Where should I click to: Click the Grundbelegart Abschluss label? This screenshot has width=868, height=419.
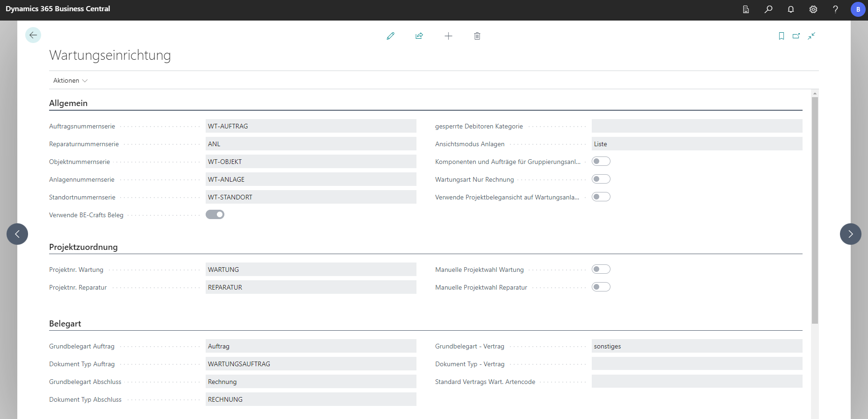pos(85,382)
